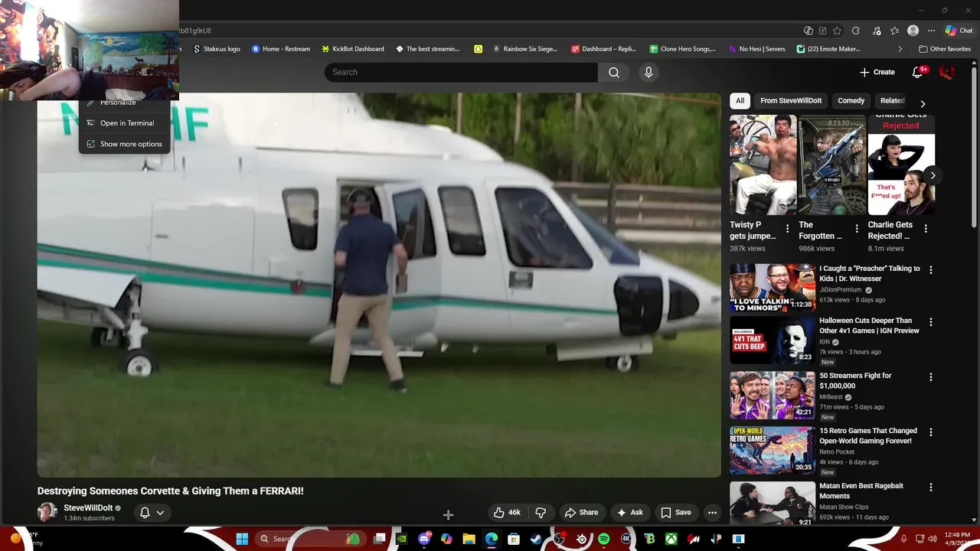Click the Create button
The width and height of the screenshot is (980, 551).
877,72
